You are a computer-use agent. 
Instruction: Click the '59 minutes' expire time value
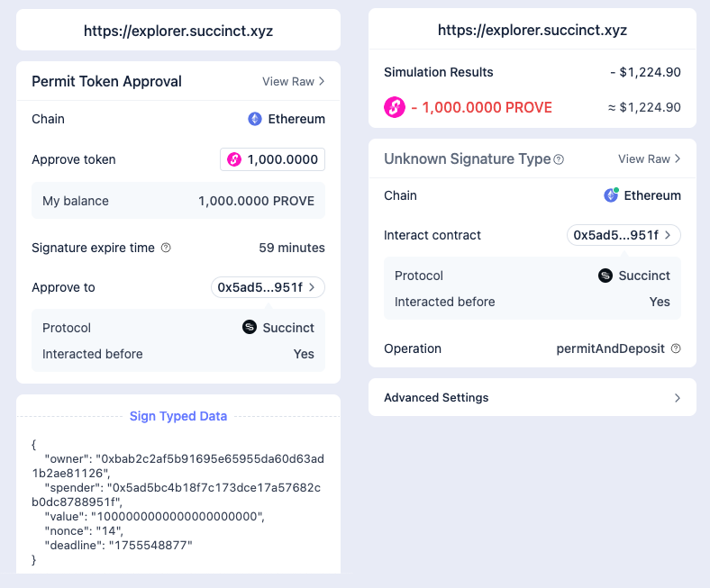click(292, 248)
